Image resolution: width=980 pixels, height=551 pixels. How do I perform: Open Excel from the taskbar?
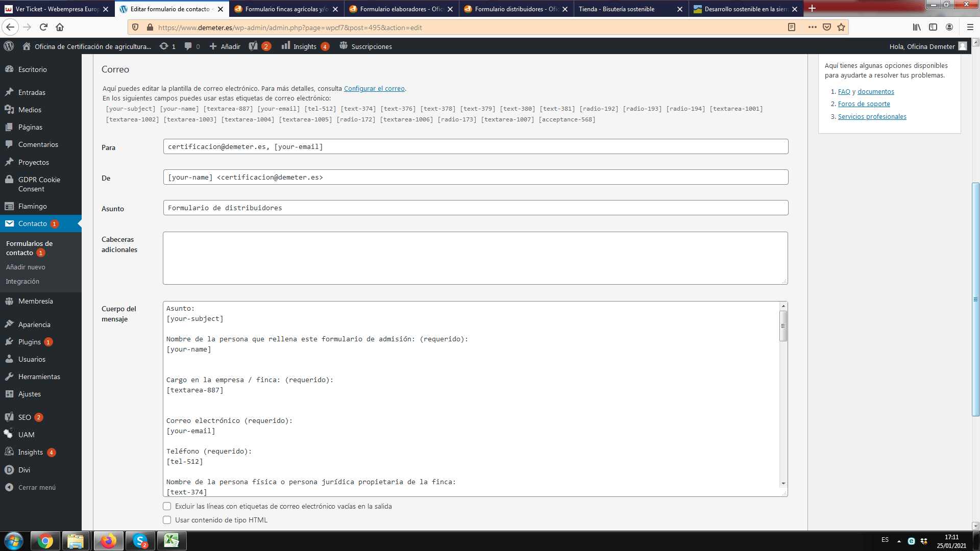pyautogui.click(x=171, y=541)
